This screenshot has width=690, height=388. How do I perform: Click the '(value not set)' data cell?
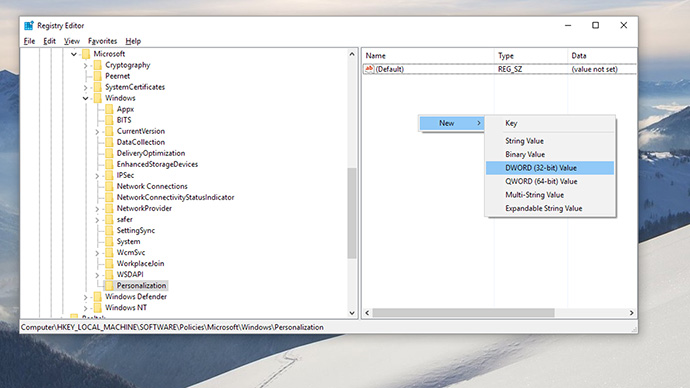[x=595, y=69]
